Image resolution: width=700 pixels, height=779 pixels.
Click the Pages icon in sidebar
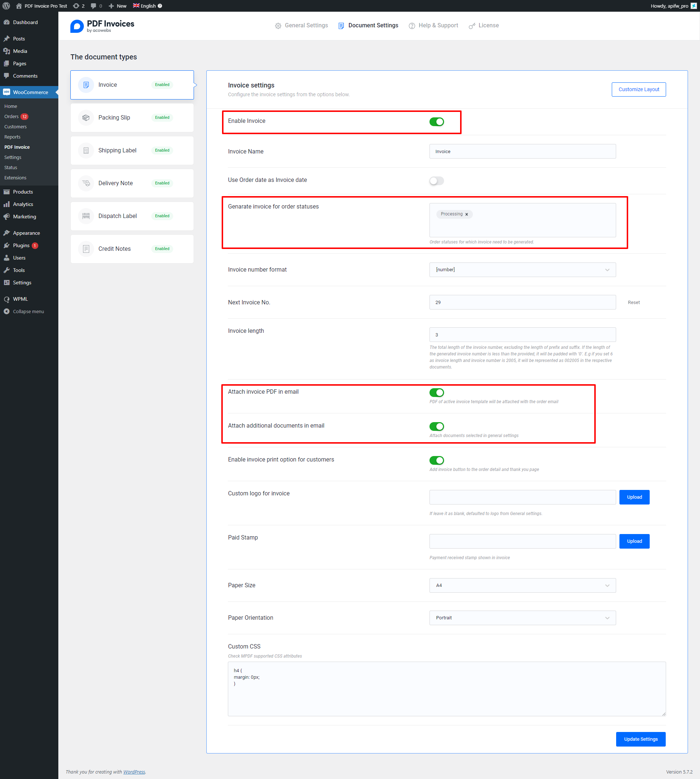(x=7, y=63)
